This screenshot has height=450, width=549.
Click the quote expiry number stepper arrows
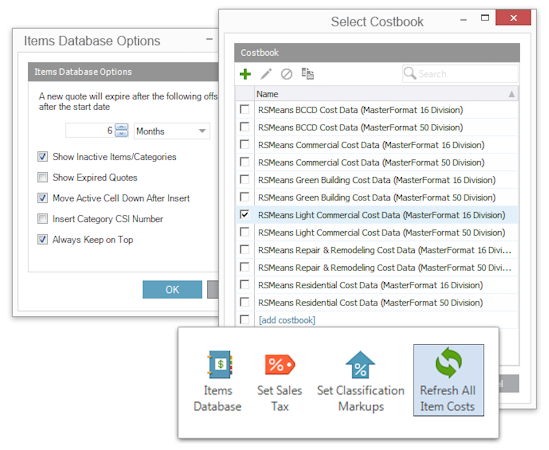pyautogui.click(x=121, y=130)
